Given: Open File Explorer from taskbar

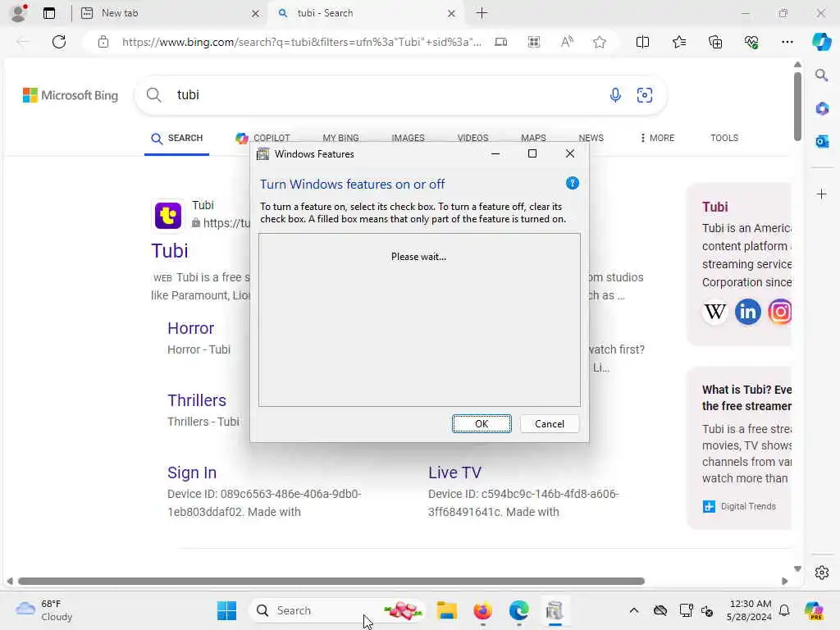Looking at the screenshot, I should pos(446,610).
